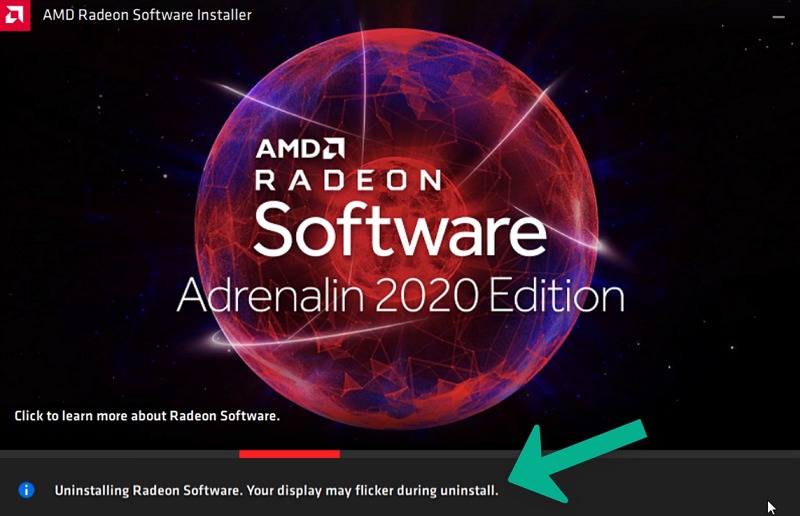The image size is (800, 516).
Task: Click the blue information icon beside status message
Action: point(26,490)
